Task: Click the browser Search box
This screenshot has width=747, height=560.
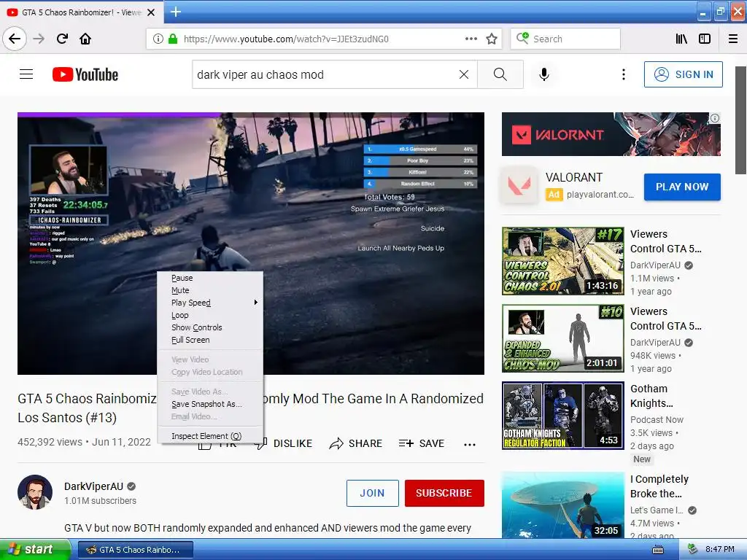Action: 565,39
